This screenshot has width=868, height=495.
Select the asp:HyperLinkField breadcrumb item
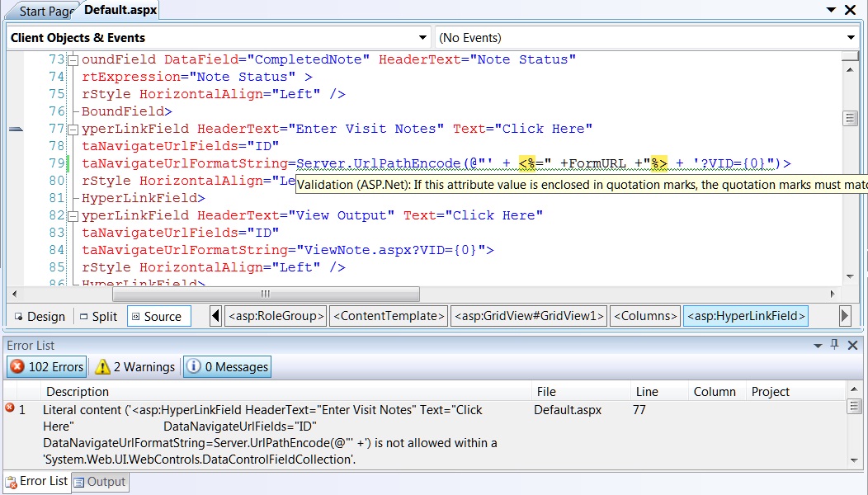[x=746, y=316]
